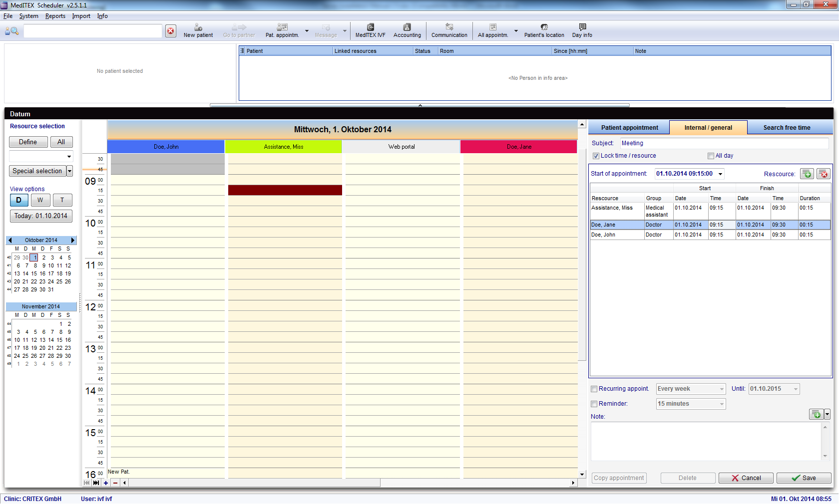Viewport: 839px width, 504px height.
Task: Select the Doe, Jane red column header
Action: pos(519,147)
